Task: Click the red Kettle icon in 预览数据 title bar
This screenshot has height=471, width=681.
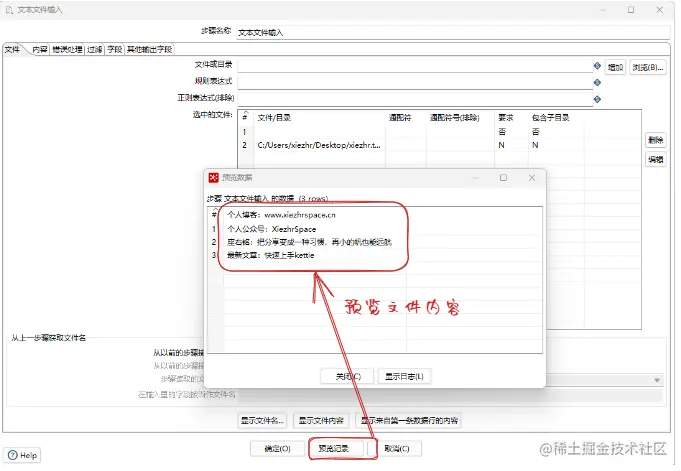Action: (215, 179)
